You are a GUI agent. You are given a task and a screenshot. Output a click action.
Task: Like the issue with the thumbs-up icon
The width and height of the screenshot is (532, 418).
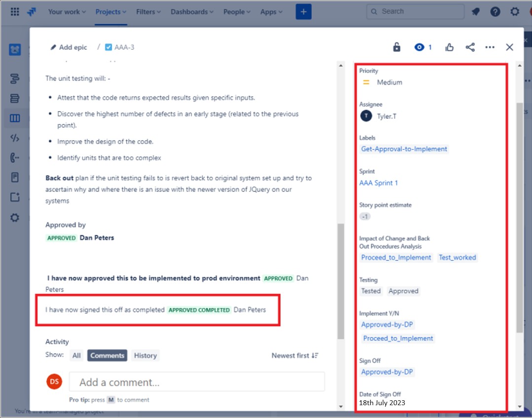pos(449,47)
